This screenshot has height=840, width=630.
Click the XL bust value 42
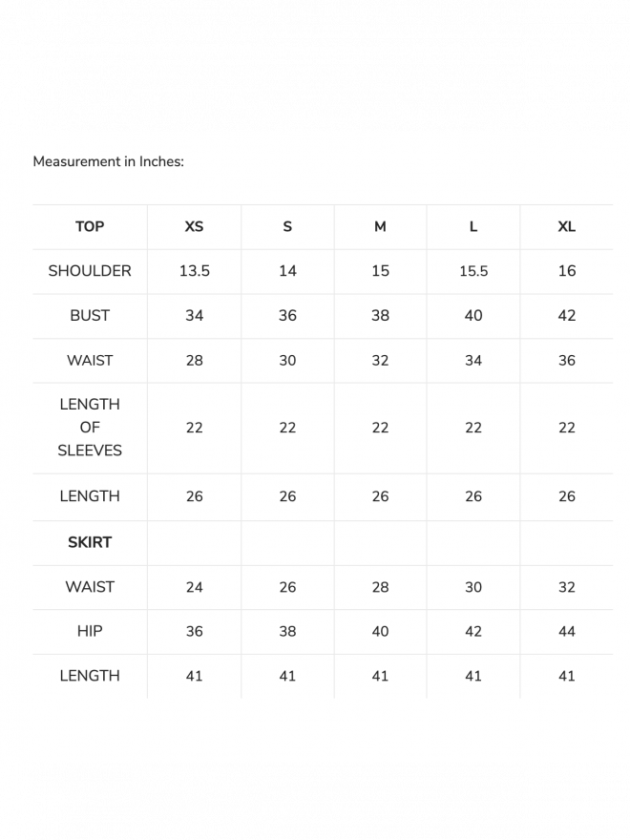point(567,316)
